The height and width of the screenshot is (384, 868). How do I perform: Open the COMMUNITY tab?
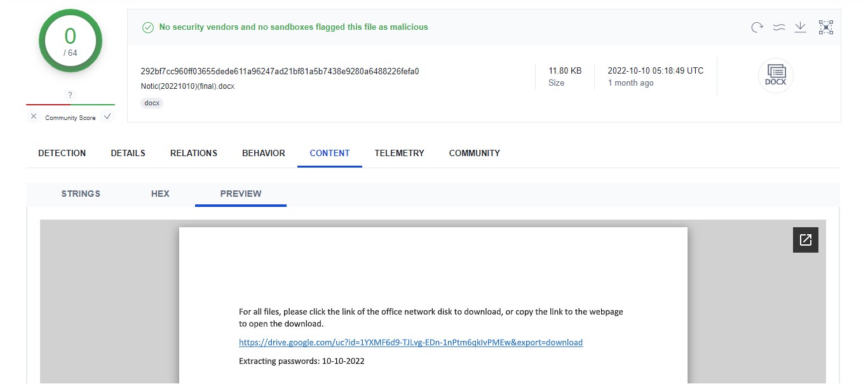pyautogui.click(x=474, y=153)
